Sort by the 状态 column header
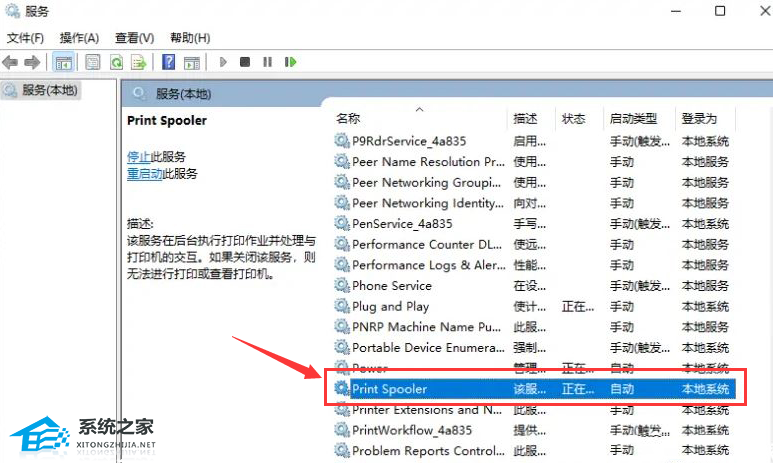Viewport: 773px width, 463px height. pos(573,118)
